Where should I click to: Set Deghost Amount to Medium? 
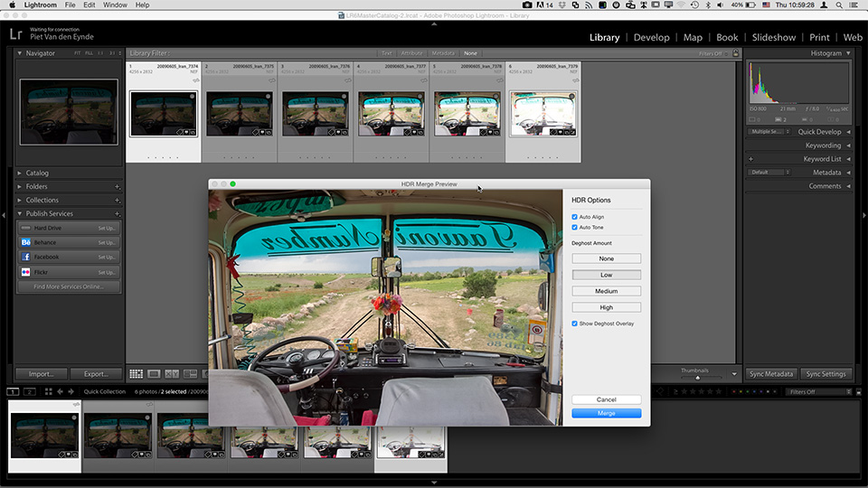[606, 291]
